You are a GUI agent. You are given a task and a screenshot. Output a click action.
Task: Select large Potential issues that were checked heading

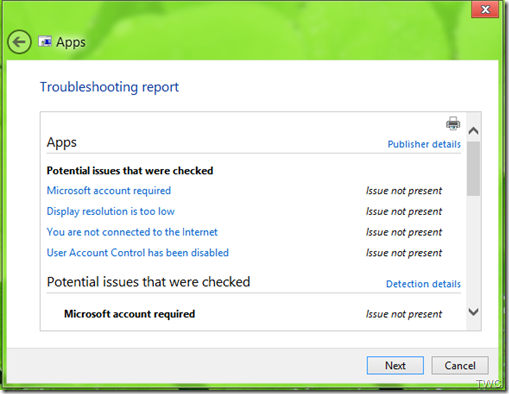pos(148,282)
